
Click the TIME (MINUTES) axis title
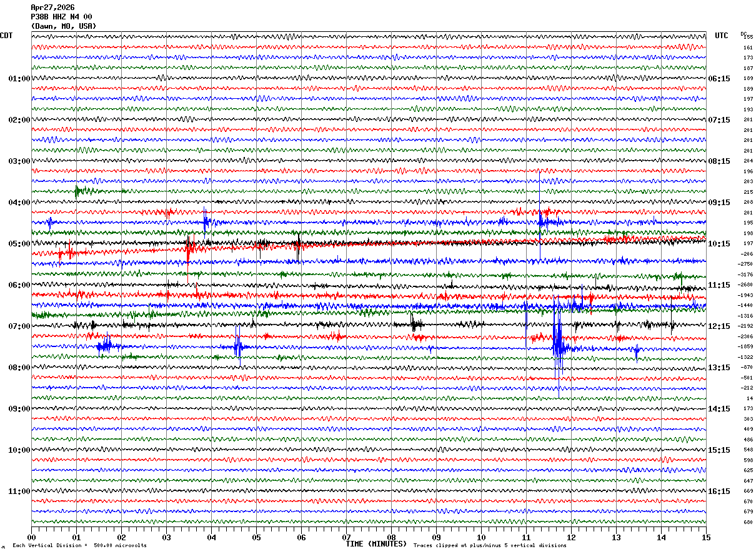[376, 544]
